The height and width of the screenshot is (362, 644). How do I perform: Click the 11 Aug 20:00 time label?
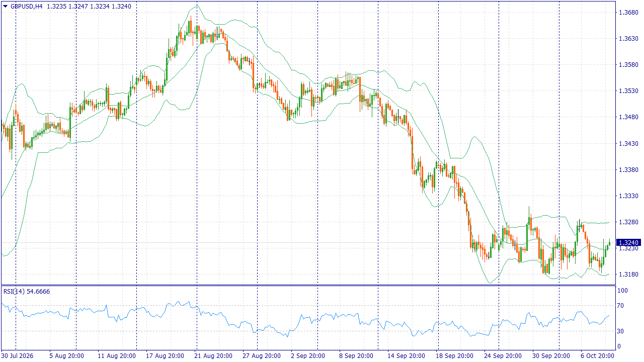pos(117,355)
